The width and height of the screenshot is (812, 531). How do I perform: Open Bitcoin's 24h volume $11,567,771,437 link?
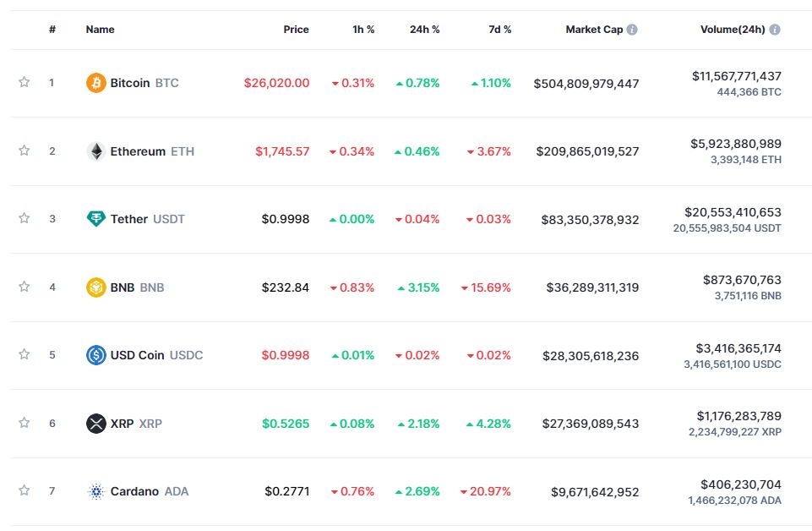[x=736, y=76]
